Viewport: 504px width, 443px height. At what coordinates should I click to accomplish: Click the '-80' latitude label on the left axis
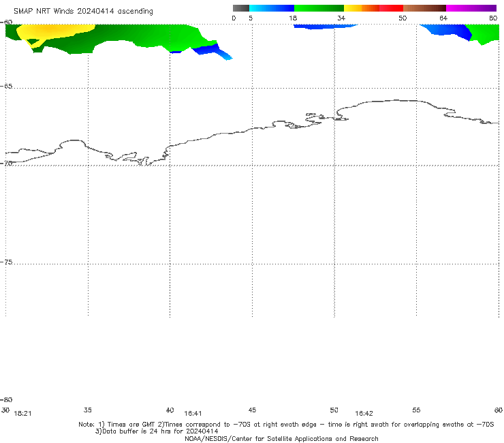click(x=6, y=400)
